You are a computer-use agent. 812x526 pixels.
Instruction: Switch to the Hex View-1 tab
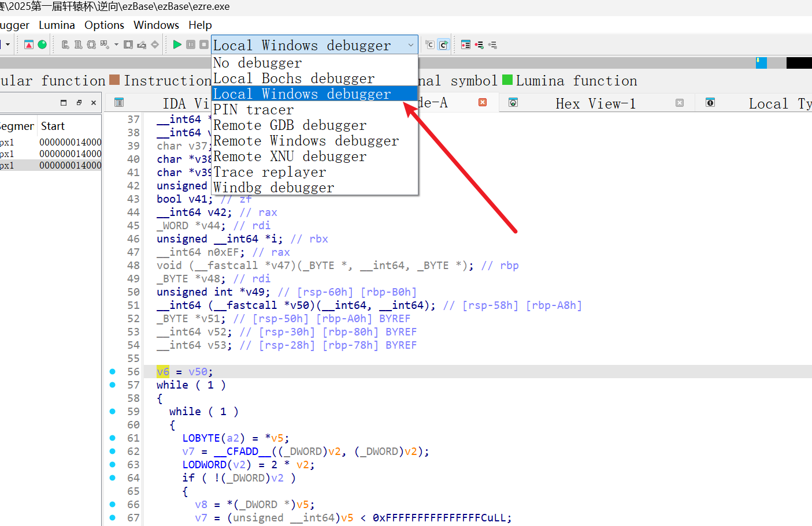pyautogui.click(x=595, y=103)
